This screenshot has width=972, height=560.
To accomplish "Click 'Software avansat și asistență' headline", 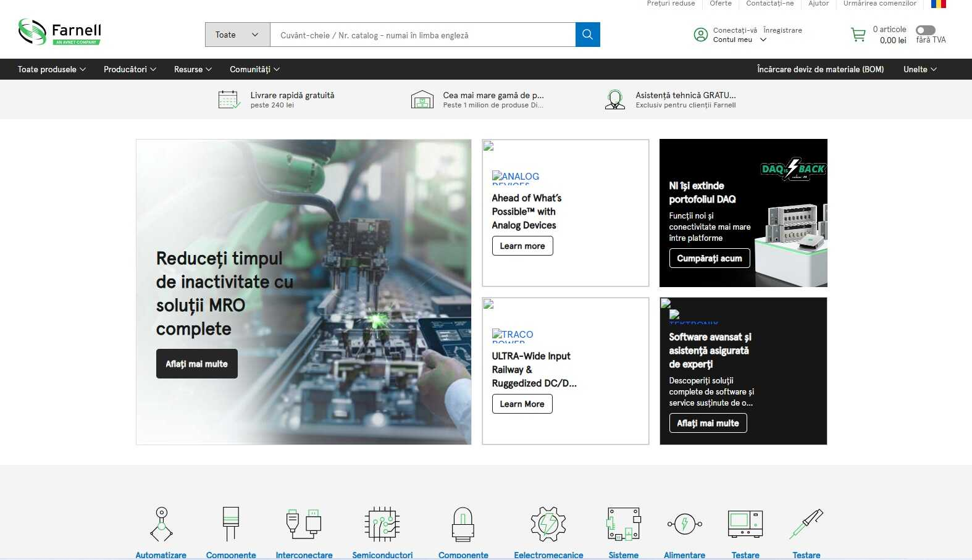I will coord(710,350).
